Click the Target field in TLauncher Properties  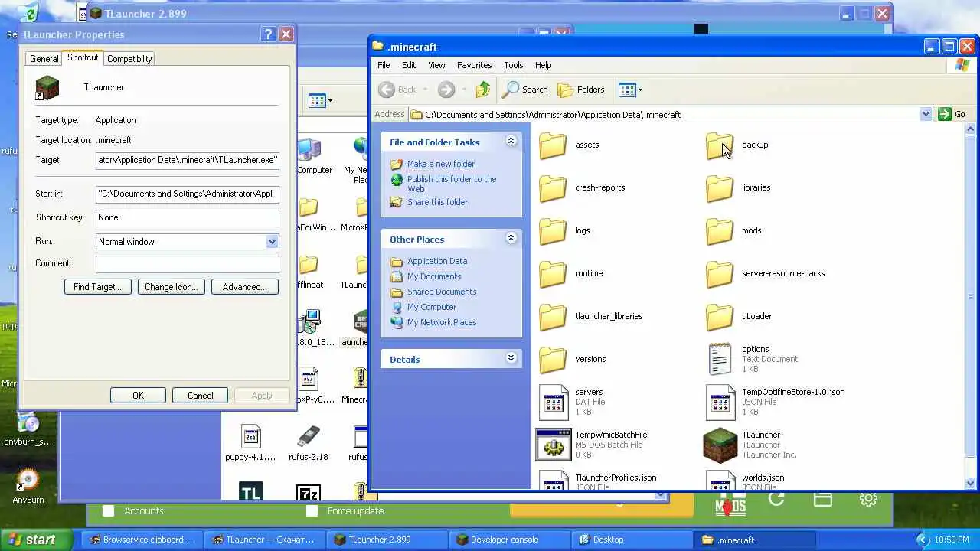[x=188, y=160]
